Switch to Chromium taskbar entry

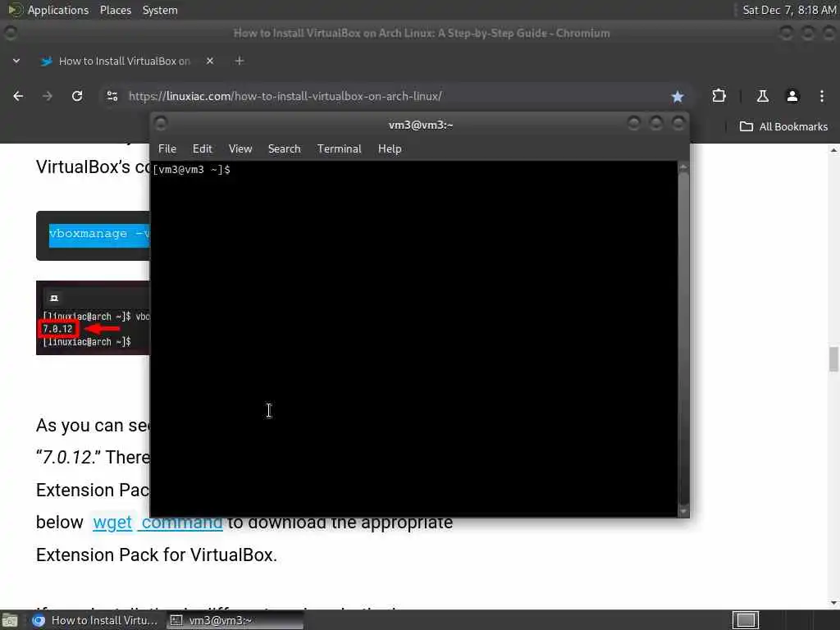pos(95,620)
